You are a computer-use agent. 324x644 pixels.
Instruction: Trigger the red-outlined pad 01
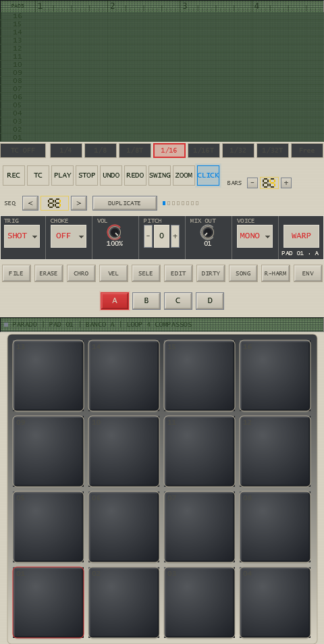49,602
